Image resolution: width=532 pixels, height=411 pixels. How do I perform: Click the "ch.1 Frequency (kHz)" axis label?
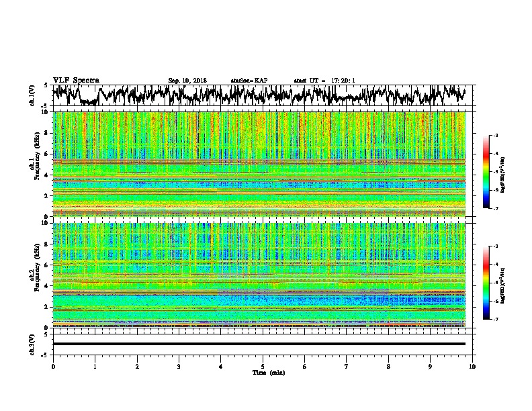tap(34, 156)
